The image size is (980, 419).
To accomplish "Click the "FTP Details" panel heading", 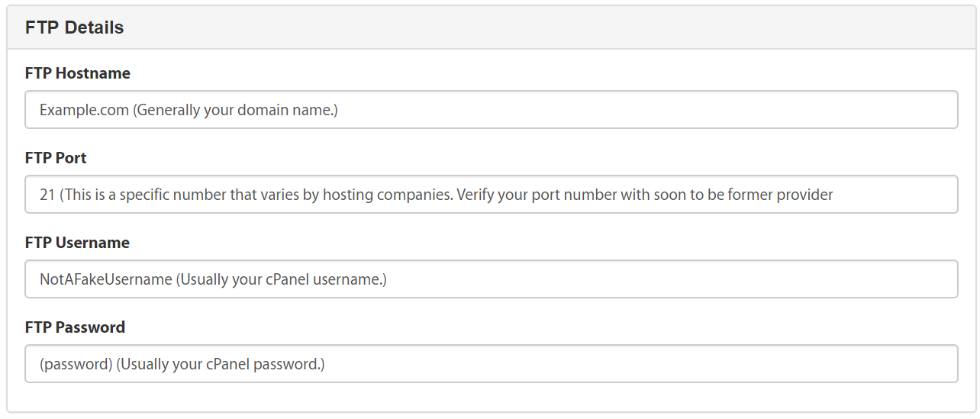I will (x=74, y=27).
